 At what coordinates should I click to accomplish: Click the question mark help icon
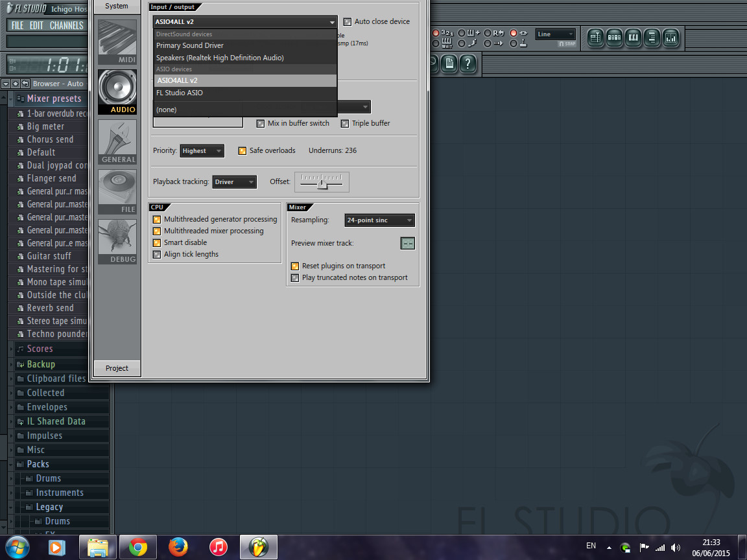(468, 64)
